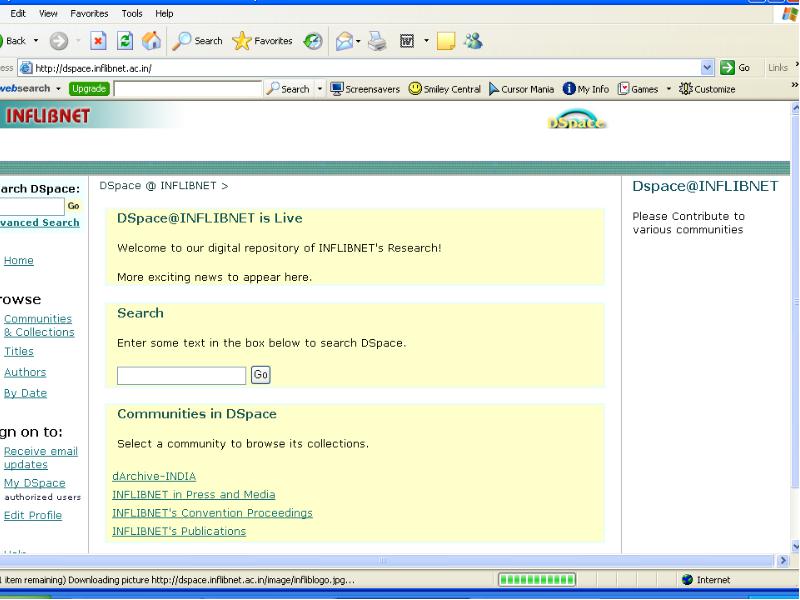Open the View menu
Viewport: 800px width, 600px height.
point(48,13)
